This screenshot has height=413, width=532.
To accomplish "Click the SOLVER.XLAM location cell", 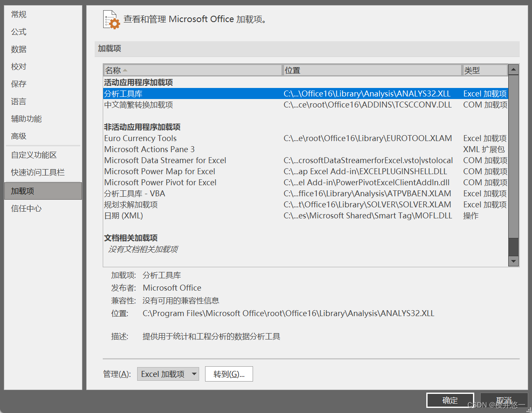I will click(367, 204).
